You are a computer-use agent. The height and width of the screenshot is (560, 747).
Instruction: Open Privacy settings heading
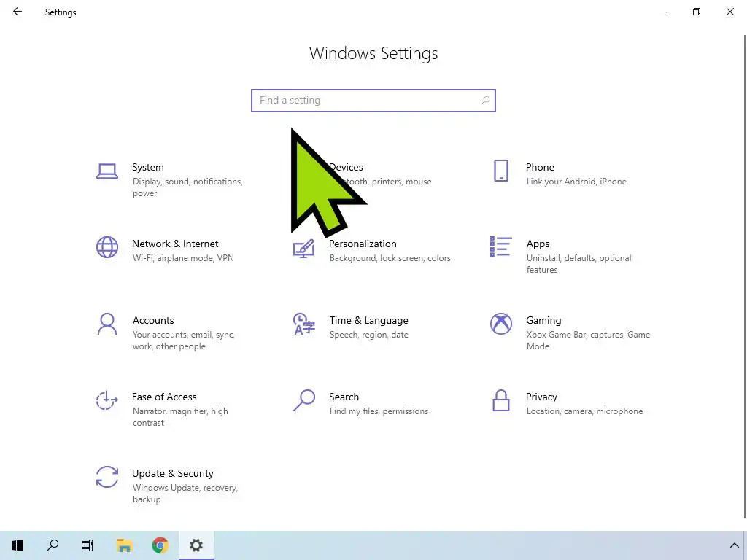coord(541,397)
